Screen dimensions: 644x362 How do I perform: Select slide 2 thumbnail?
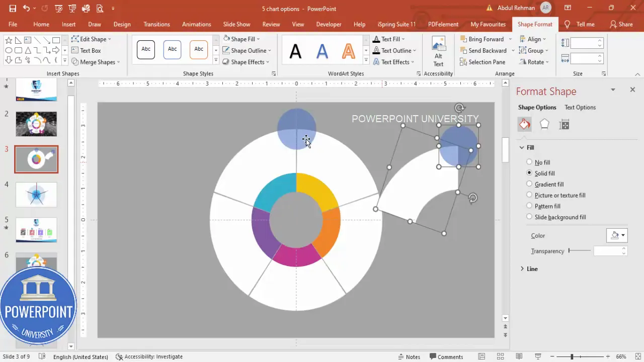pyautogui.click(x=36, y=124)
